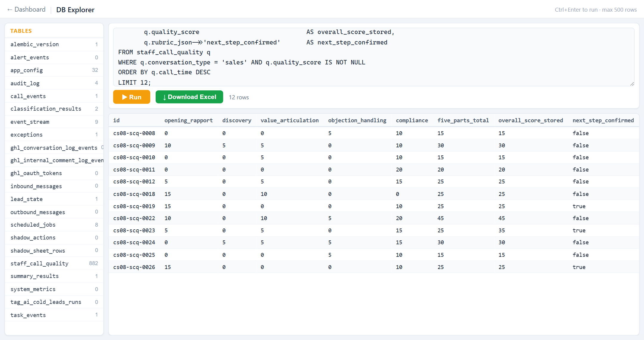Click overall_score_stored column header
The height and width of the screenshot is (340, 644).
[531, 120]
